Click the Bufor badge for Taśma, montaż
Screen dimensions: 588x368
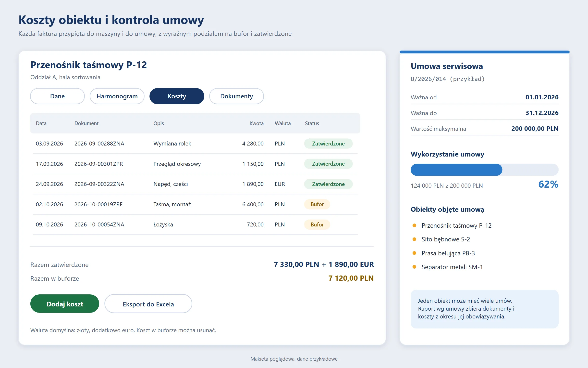tap(317, 204)
